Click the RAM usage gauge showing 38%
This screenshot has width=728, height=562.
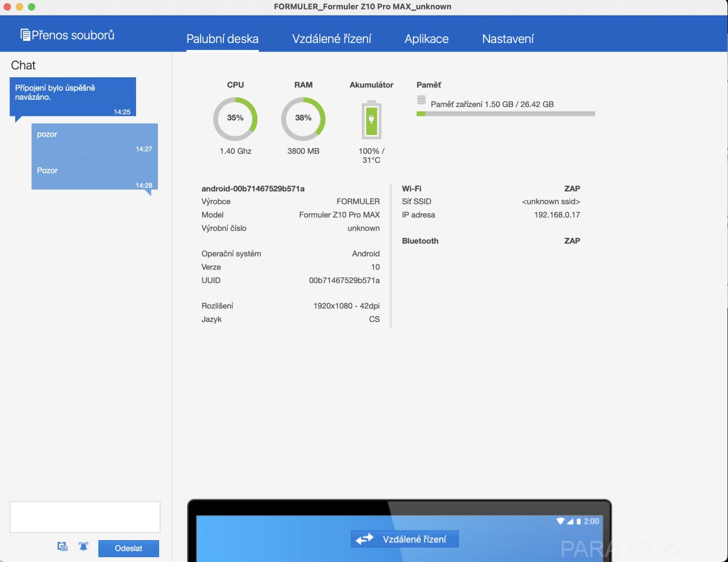click(303, 119)
